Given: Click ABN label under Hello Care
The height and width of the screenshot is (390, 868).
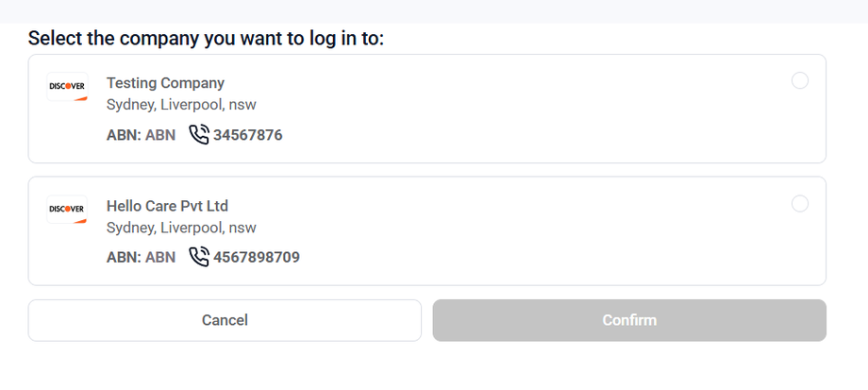Looking at the screenshot, I should click(x=141, y=257).
